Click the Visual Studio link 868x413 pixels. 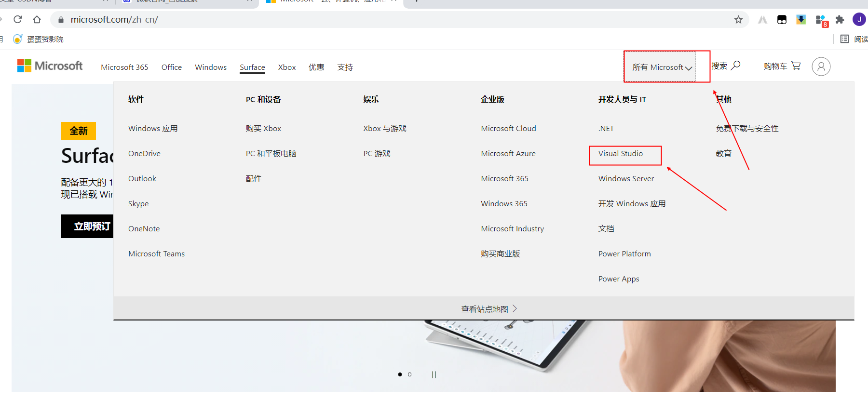point(621,153)
